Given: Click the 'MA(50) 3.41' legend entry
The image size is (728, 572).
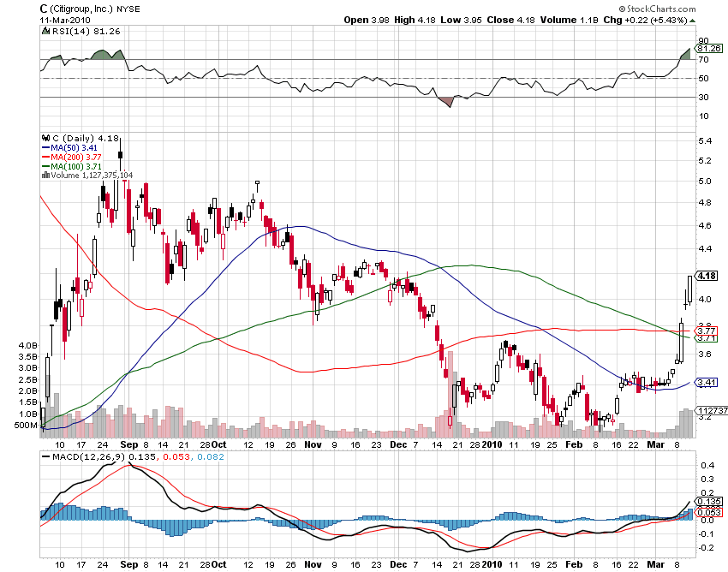Looking at the screenshot, I should [x=74, y=147].
